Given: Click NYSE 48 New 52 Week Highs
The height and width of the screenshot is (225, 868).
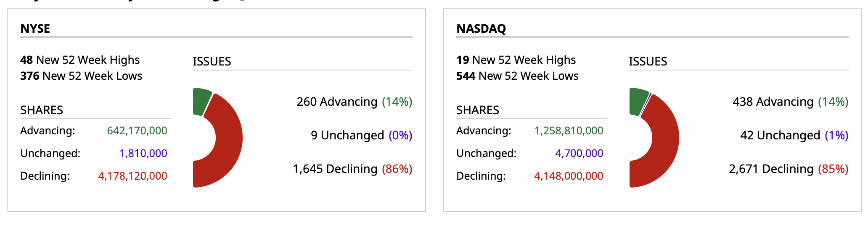Looking at the screenshot, I should (80, 60).
